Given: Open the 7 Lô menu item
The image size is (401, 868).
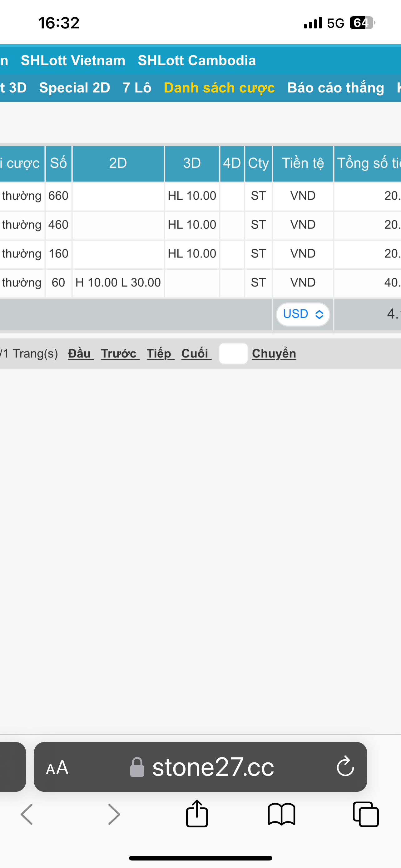Looking at the screenshot, I should pos(137,87).
